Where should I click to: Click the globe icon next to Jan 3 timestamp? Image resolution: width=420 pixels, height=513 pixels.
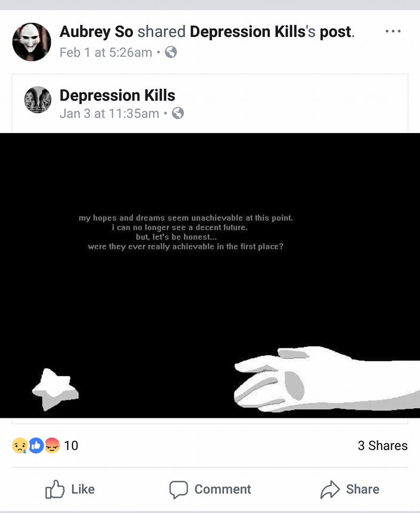click(x=177, y=113)
